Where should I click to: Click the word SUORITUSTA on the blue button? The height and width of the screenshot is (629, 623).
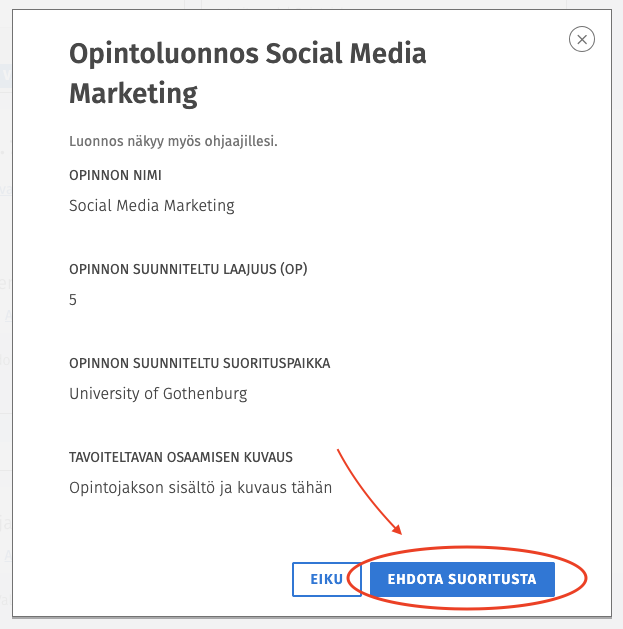tap(492, 579)
